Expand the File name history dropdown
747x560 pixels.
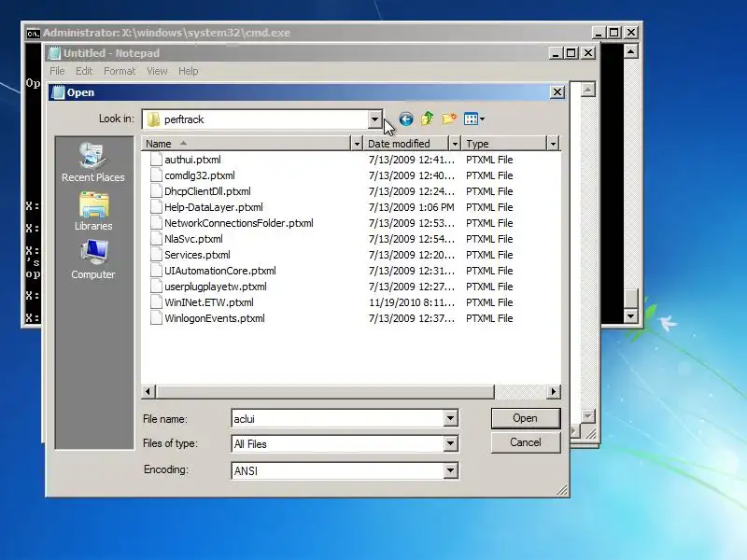click(450, 418)
